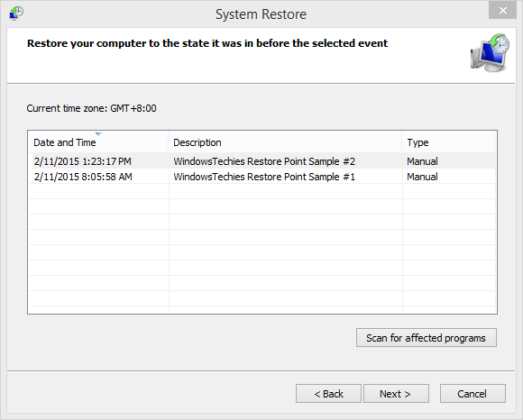Close the System Restore window

[502, 10]
